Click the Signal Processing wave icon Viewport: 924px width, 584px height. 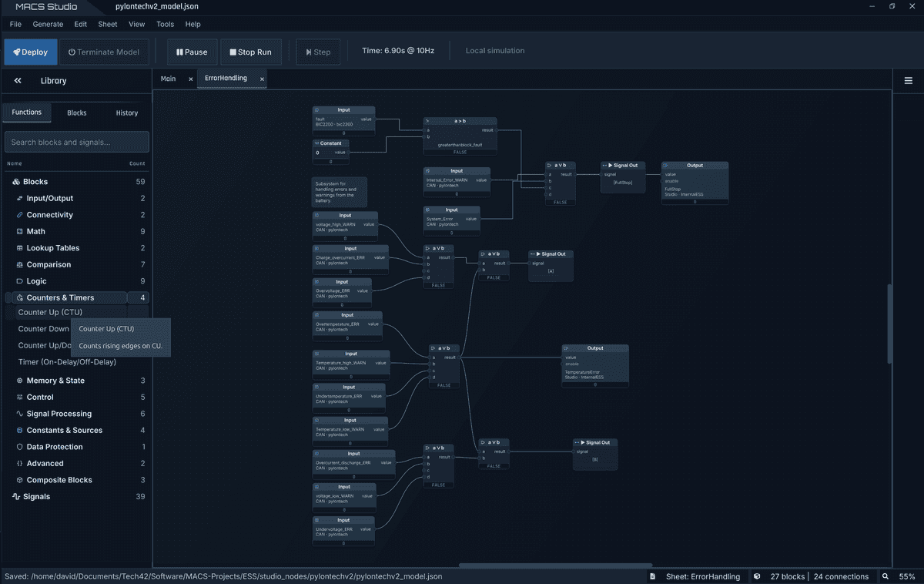pos(19,414)
